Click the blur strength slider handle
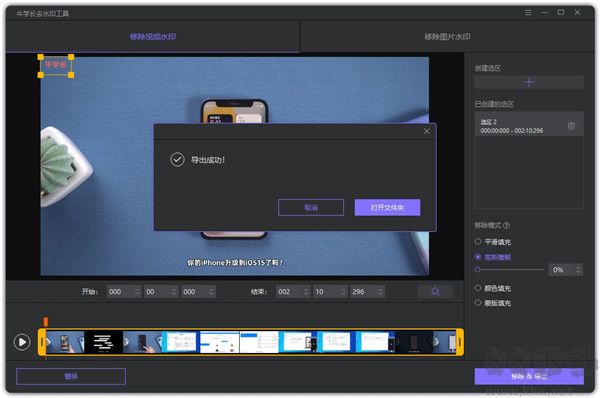The width and height of the screenshot is (600, 398). [477, 270]
